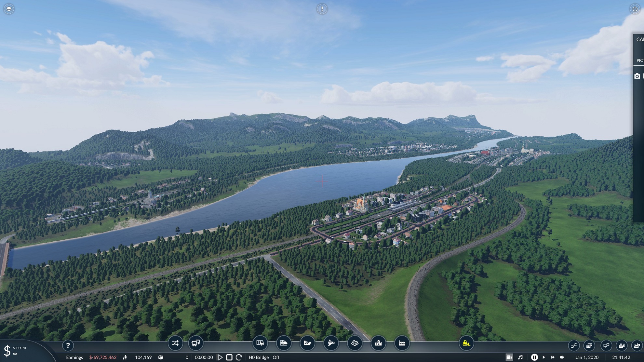Set normal game speed play button
Image resolution: width=644 pixels, height=362 pixels.
coord(544,357)
